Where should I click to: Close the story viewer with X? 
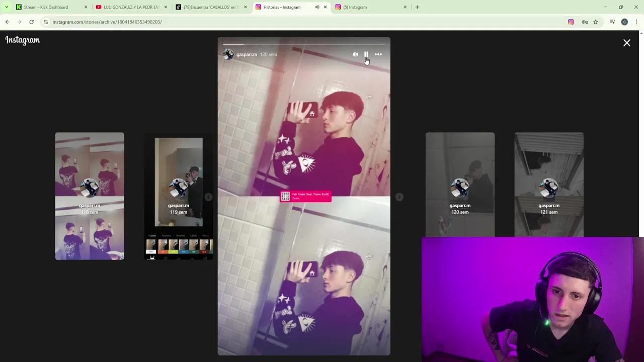point(627,43)
